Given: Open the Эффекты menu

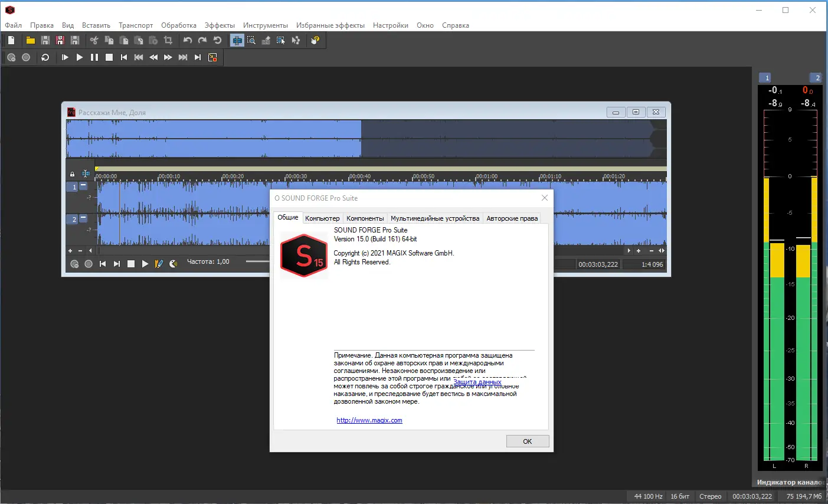Looking at the screenshot, I should (x=219, y=25).
